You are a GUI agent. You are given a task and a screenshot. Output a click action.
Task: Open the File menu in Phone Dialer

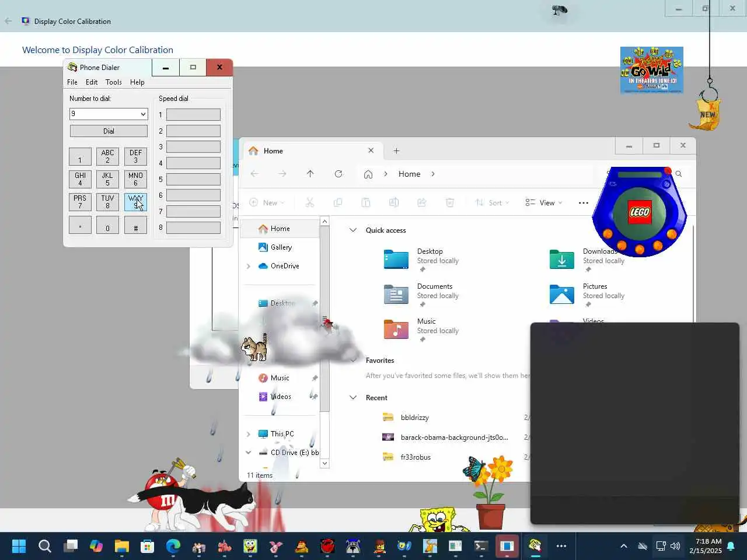[72, 82]
